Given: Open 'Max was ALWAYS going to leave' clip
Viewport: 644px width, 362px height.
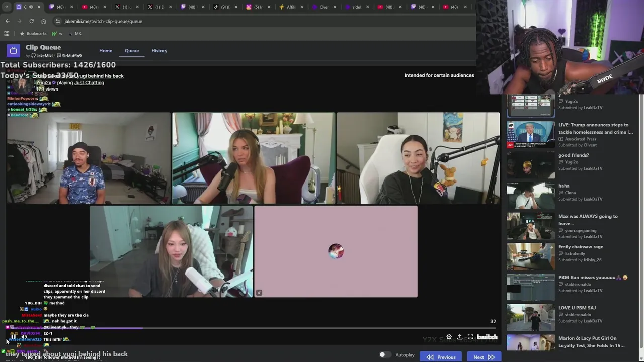Looking at the screenshot, I should [588, 220].
